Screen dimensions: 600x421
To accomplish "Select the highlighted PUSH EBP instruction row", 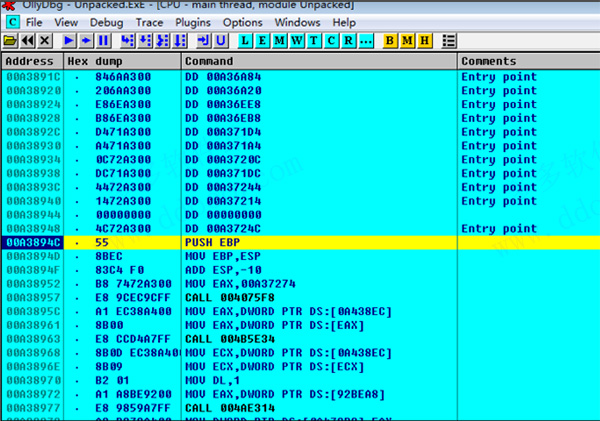I will pyautogui.click(x=300, y=243).
